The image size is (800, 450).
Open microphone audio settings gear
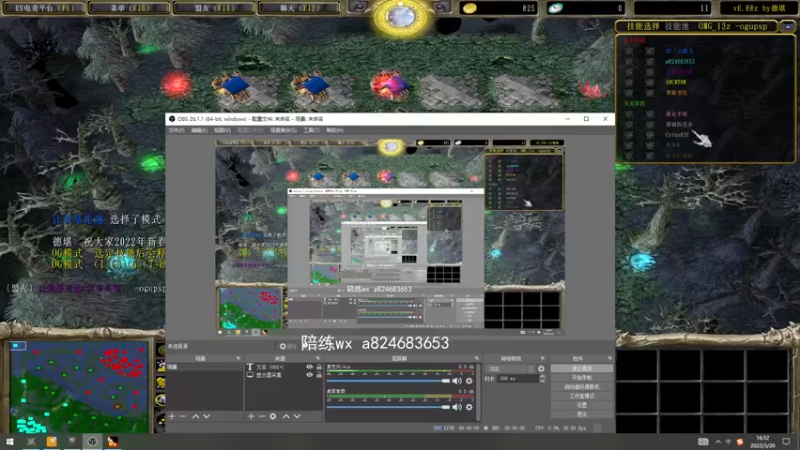[469, 381]
